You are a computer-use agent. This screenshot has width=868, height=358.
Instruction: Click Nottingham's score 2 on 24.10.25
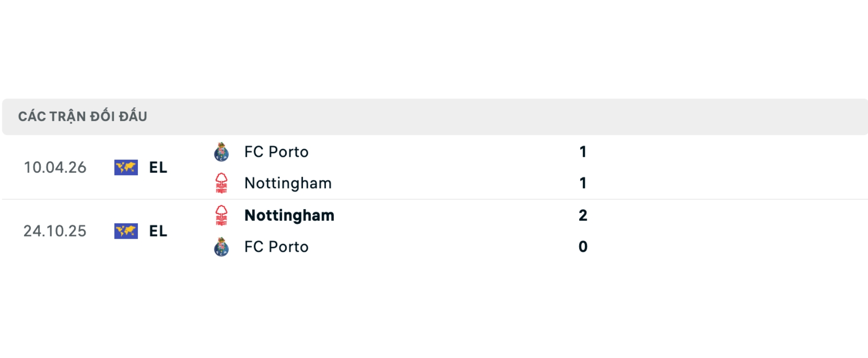click(583, 215)
